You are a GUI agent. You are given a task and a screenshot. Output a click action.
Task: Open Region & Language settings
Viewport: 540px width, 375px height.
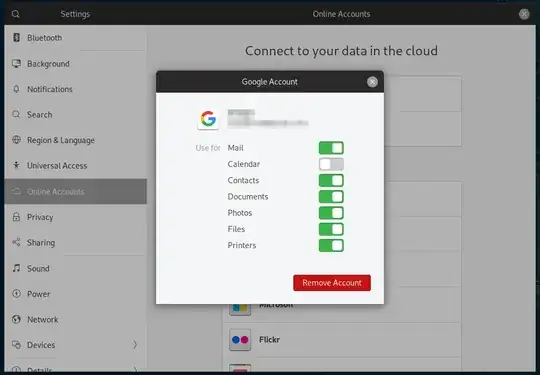pos(76,140)
